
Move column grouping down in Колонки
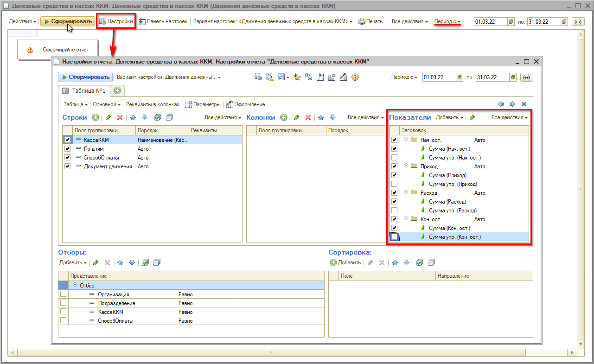point(332,118)
